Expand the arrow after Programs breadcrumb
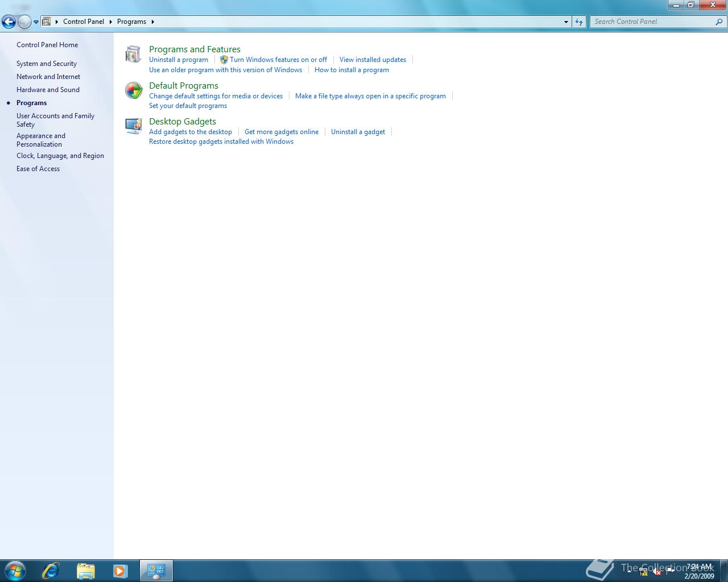This screenshot has width=728, height=582. 152,22
